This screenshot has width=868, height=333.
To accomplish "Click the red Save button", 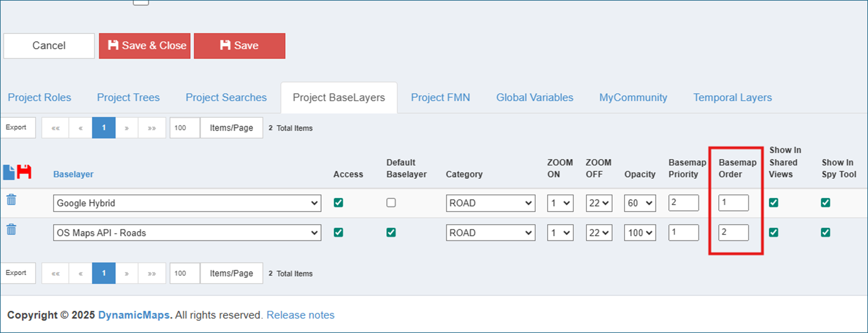I will tap(239, 46).
